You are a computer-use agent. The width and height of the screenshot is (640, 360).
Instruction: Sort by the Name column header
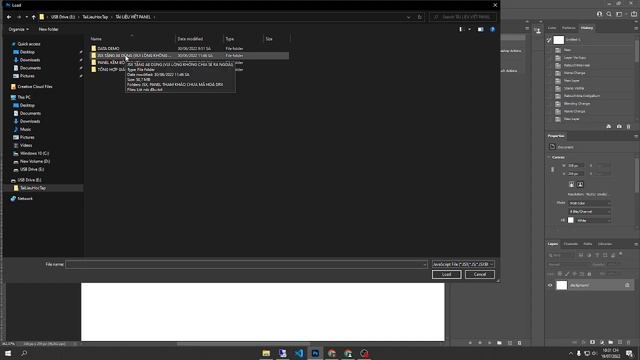tap(96, 39)
